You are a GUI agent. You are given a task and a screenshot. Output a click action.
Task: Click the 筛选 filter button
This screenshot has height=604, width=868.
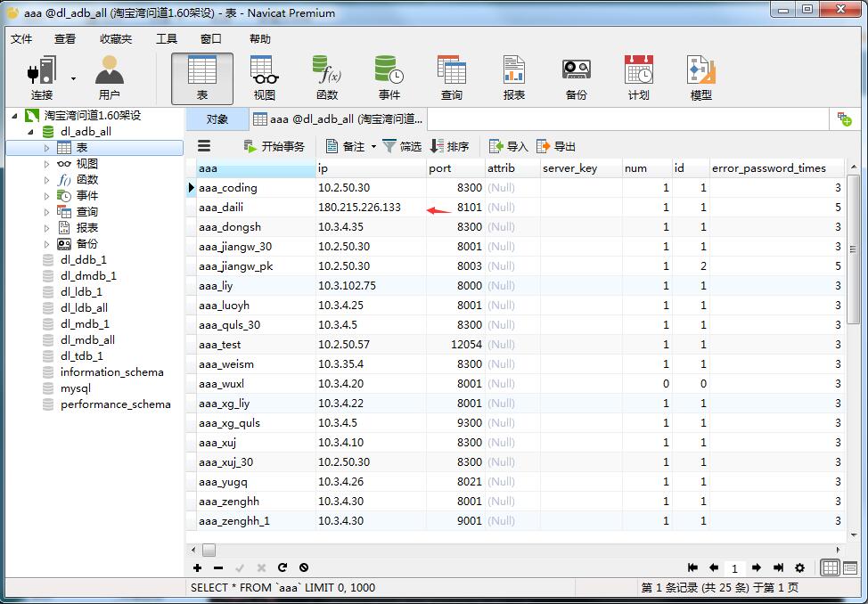(x=402, y=147)
